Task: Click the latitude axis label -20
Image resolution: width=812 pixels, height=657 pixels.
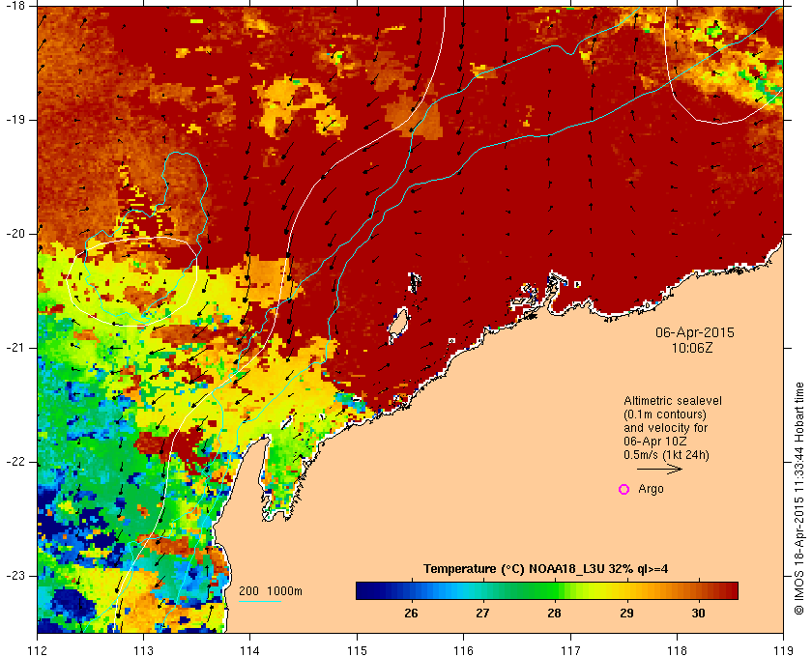Action: [14, 234]
